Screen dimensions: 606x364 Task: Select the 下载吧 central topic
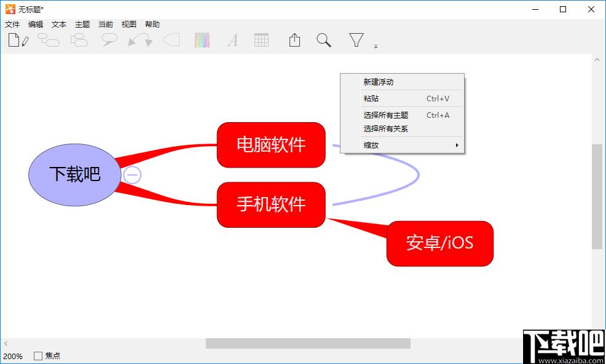tap(75, 175)
